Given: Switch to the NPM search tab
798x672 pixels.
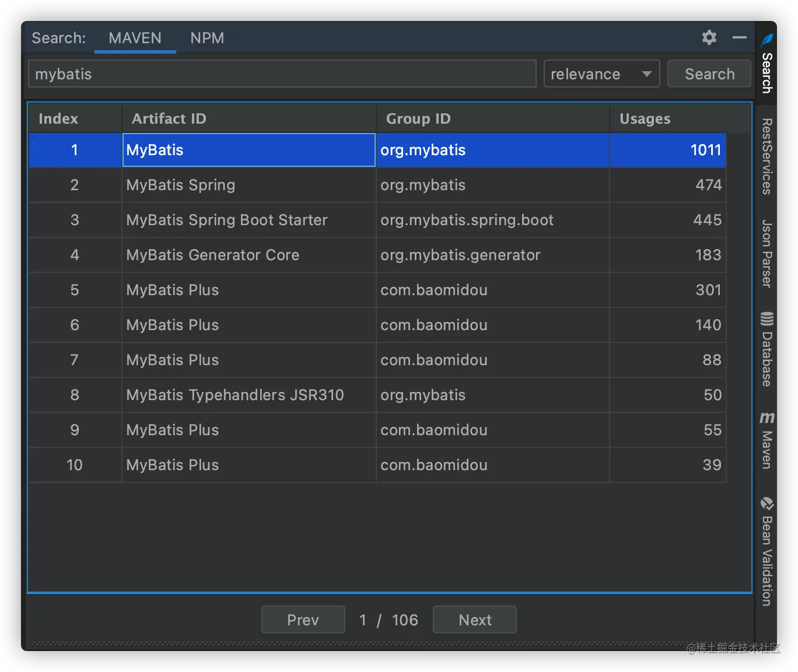Looking at the screenshot, I should point(207,38).
